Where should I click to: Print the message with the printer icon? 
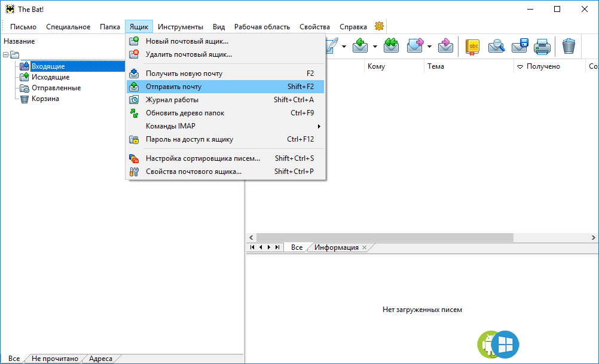point(542,46)
